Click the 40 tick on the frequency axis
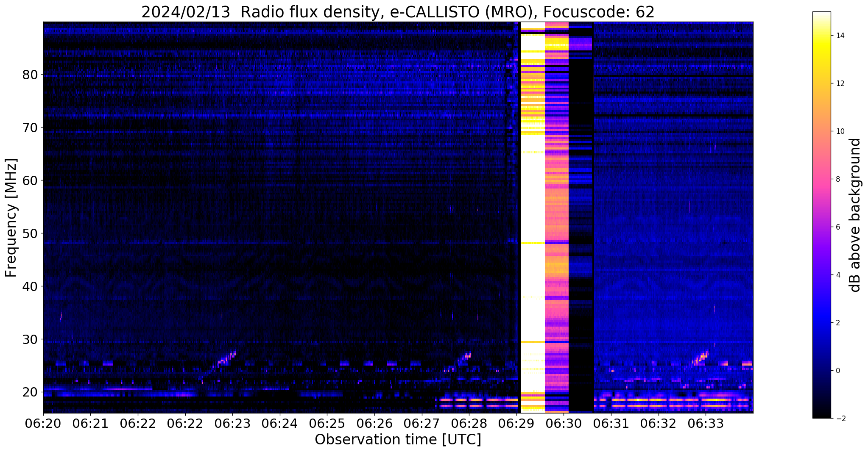The width and height of the screenshot is (868, 452). [30, 286]
